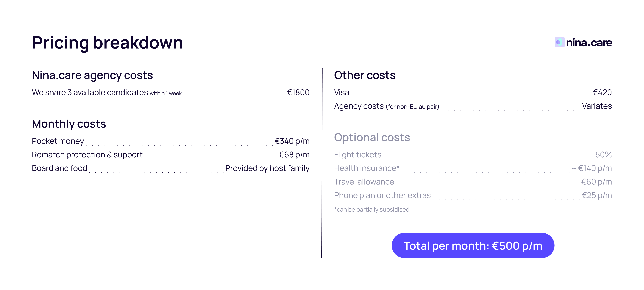This screenshot has height=290, width=644.
Task: Click the nina.care brand name text
Action: [x=589, y=43]
